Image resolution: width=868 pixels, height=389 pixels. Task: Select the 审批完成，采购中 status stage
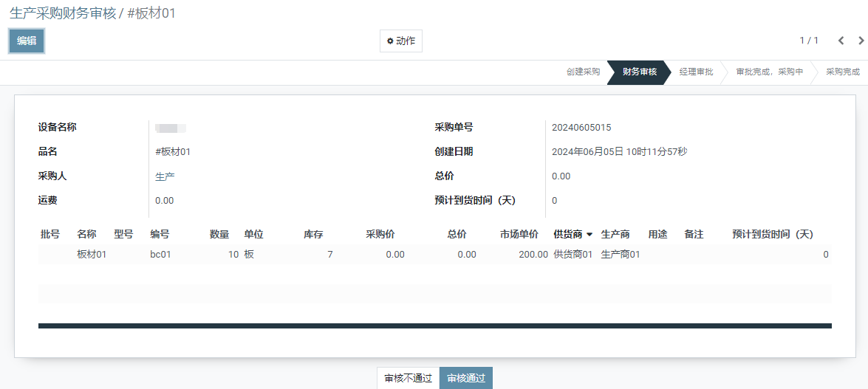pos(769,72)
